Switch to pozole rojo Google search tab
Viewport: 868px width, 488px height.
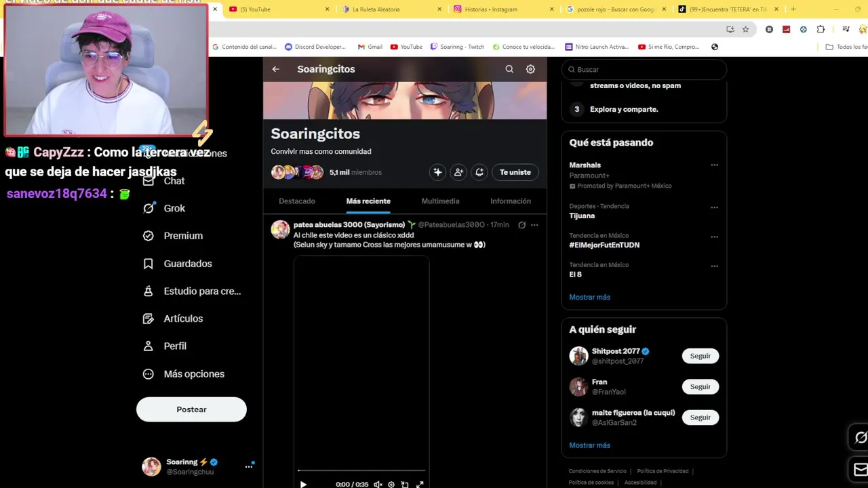(x=615, y=9)
